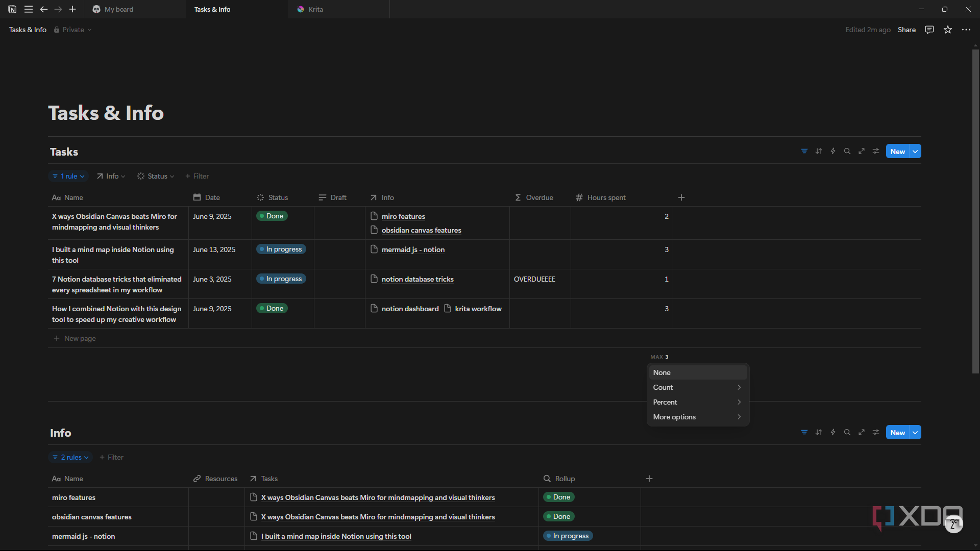Viewport: 980px width, 551px height.
Task: Open Tasks database in full page
Action: tap(862, 151)
